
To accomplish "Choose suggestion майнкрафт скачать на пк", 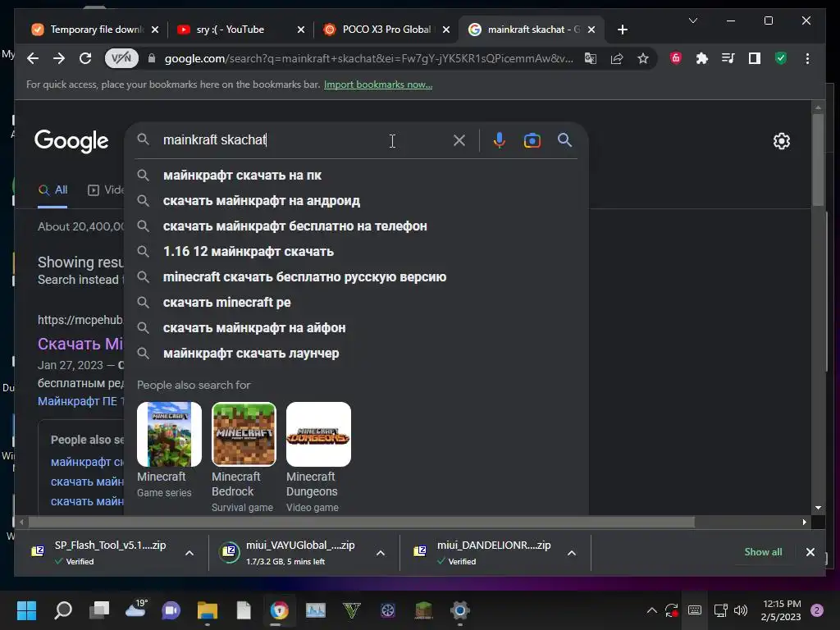I will (x=356, y=176).
